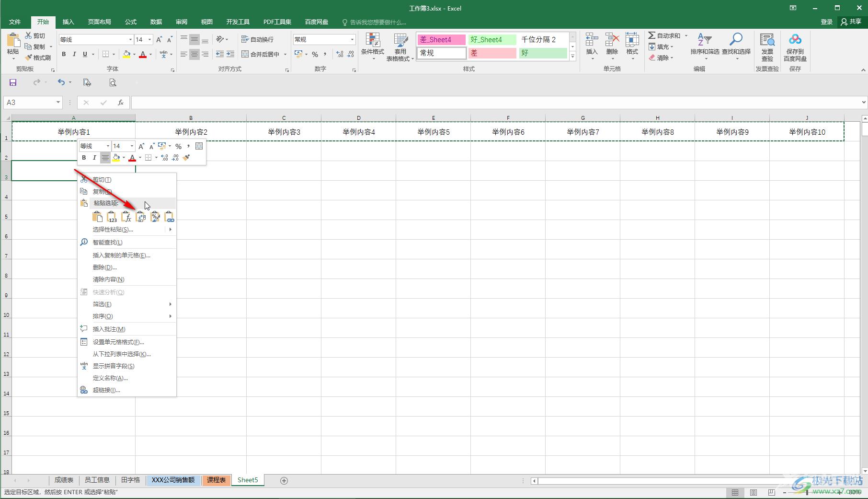The image size is (868, 499).
Task: Apply the 好_Sheet4 cell style
Action: tap(492, 39)
